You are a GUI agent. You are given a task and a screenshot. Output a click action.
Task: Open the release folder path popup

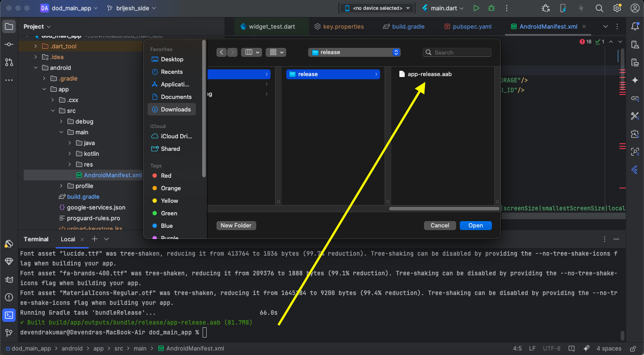(354, 52)
